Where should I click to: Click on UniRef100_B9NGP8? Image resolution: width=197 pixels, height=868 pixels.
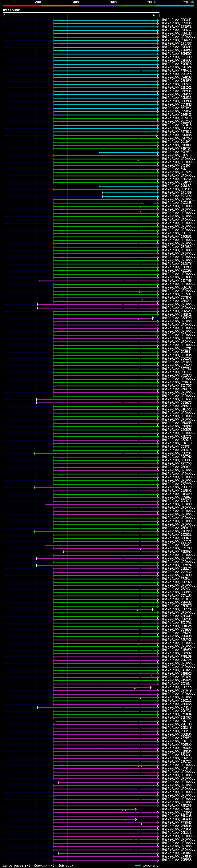177,40
